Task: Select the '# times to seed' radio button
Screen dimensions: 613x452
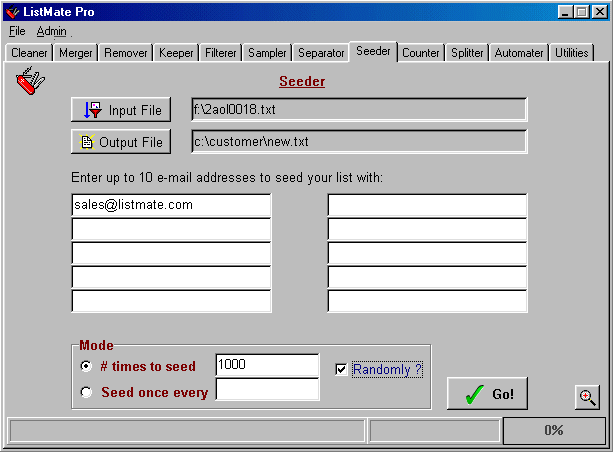Action: pyautogui.click(x=86, y=366)
